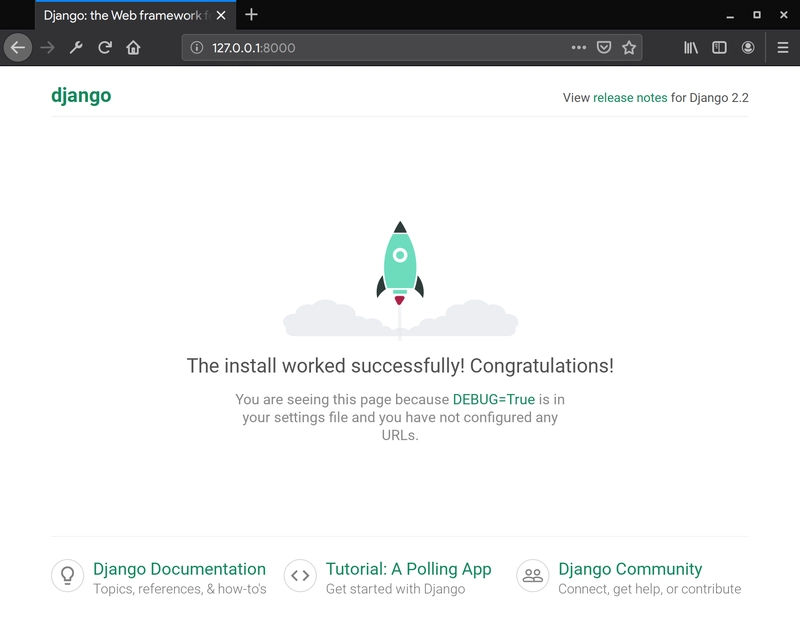This screenshot has width=800, height=619.
Task: Open the release notes link
Action: coord(630,97)
